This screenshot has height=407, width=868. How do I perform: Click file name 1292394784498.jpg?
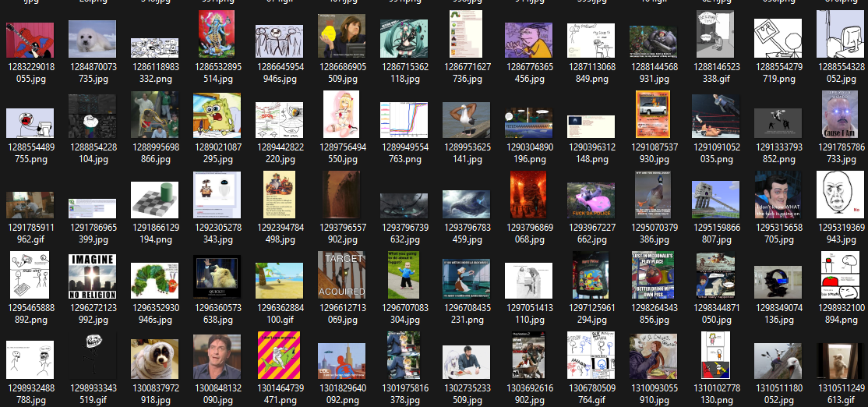(279, 234)
